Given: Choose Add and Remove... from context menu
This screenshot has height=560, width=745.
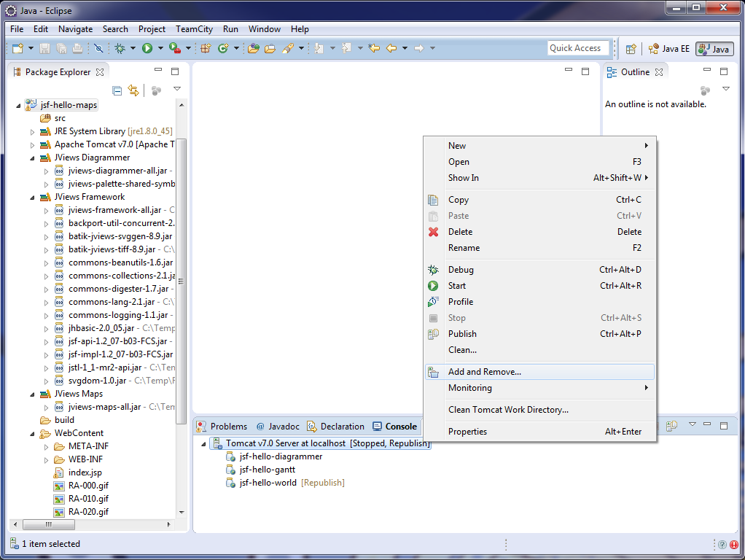Looking at the screenshot, I should pos(485,372).
